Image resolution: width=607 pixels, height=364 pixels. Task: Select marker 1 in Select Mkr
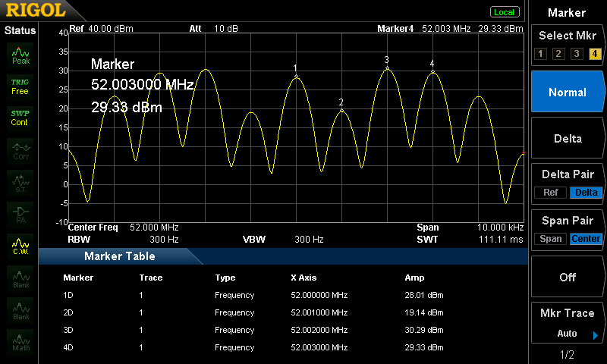(539, 53)
